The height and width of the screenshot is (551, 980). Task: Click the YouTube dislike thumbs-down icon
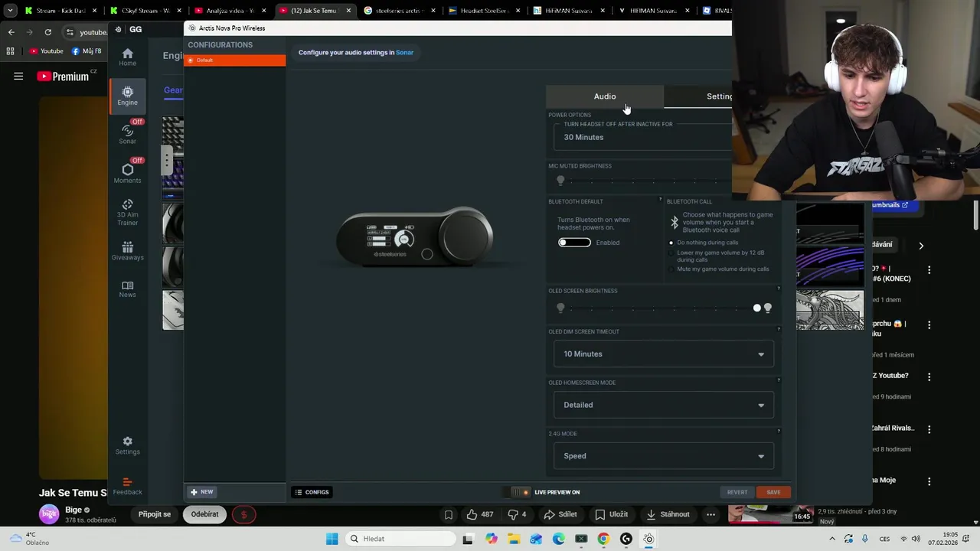(x=513, y=514)
